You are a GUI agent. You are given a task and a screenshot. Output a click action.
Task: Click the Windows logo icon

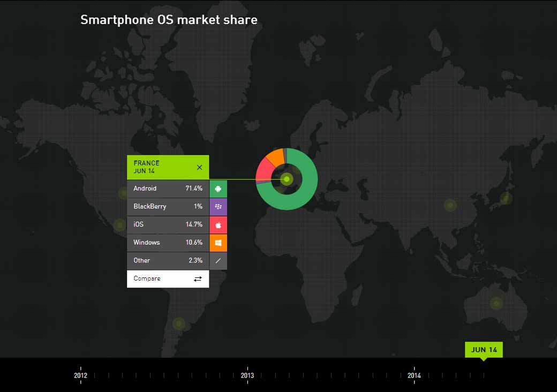(x=219, y=243)
